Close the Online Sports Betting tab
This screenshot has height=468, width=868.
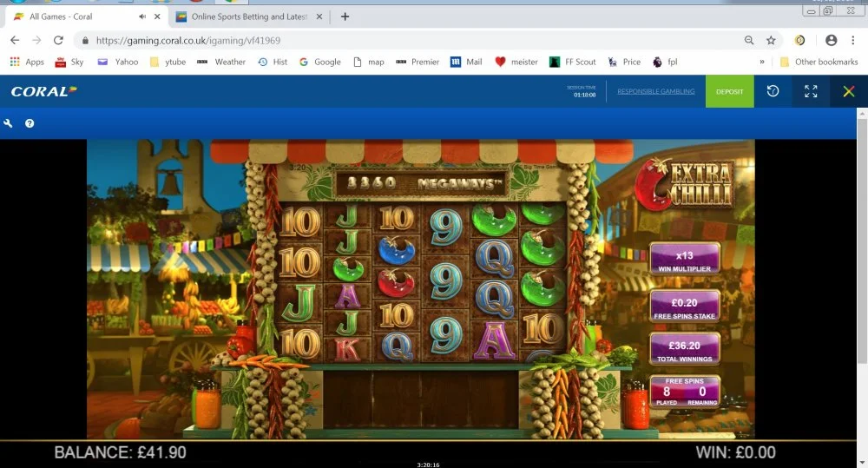click(x=319, y=16)
